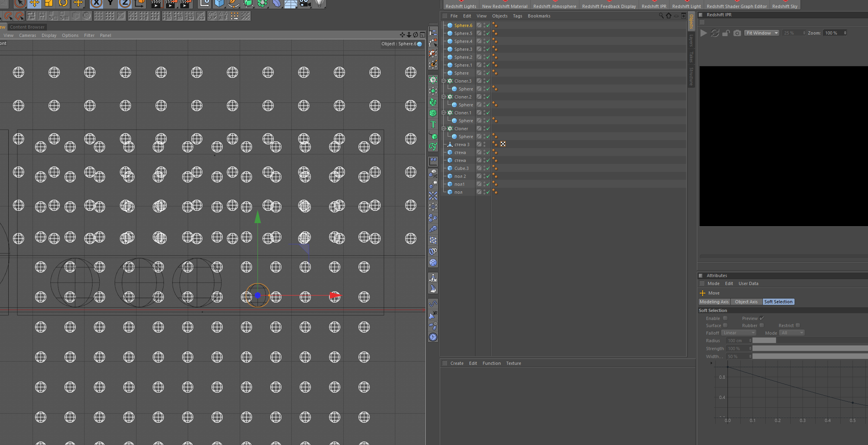Open the Deformer (bend) objects icon
The height and width of the screenshot is (445, 868).
[277, 4]
